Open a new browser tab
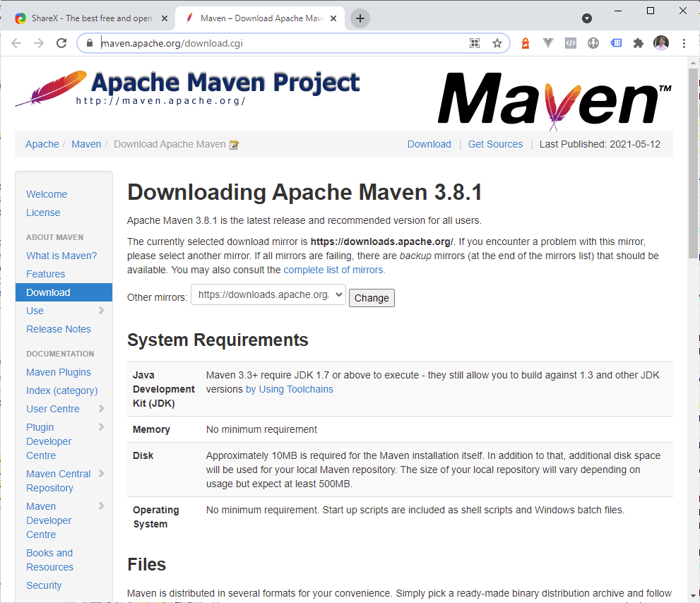 coord(360,18)
